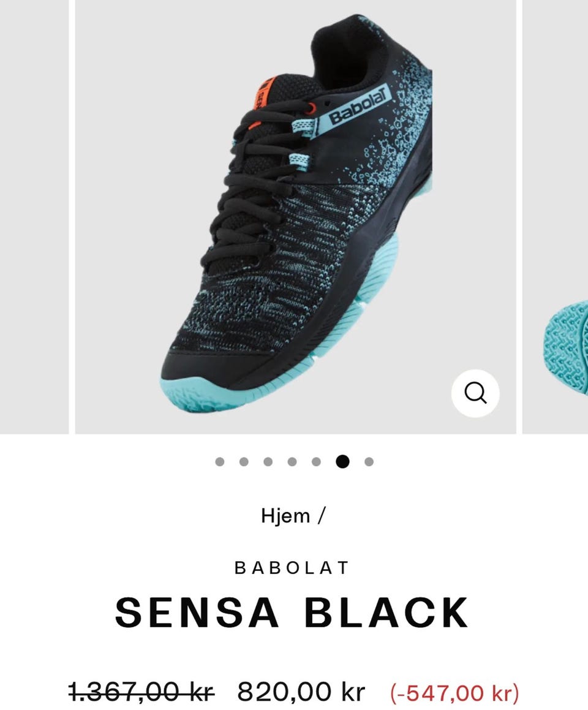Jump to the third carousel dot
The height and width of the screenshot is (710, 588).
point(268,461)
